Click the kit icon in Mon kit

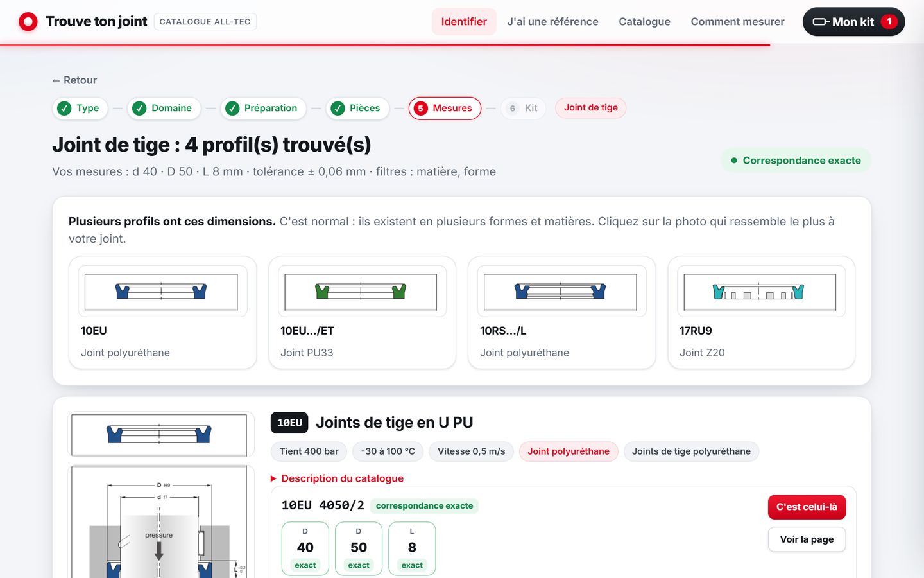pyautogui.click(x=821, y=22)
